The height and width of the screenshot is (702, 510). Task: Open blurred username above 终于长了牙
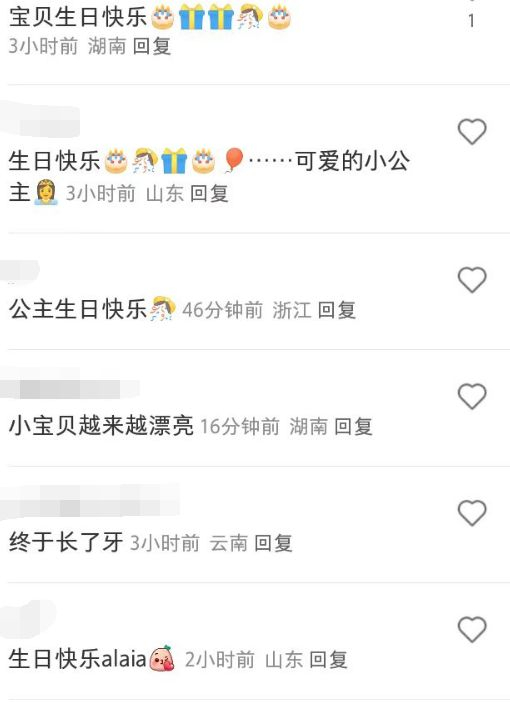pos(90,501)
